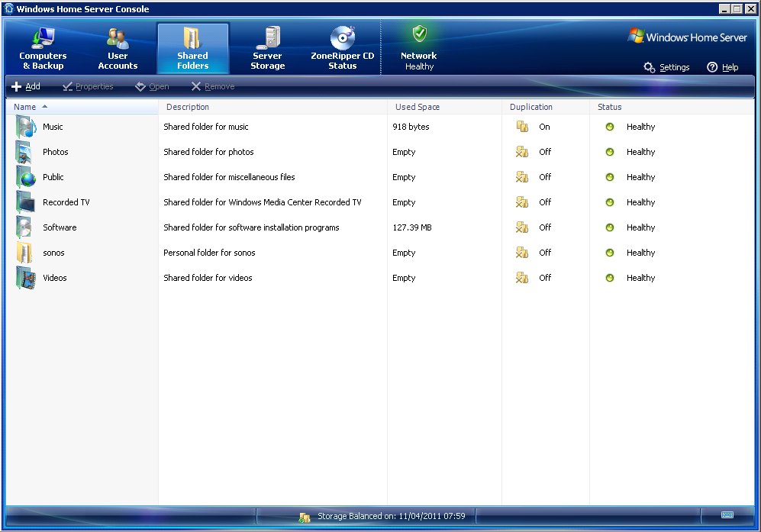Click the '127.39 MB' used space value
The width and height of the screenshot is (761, 532).
412,227
